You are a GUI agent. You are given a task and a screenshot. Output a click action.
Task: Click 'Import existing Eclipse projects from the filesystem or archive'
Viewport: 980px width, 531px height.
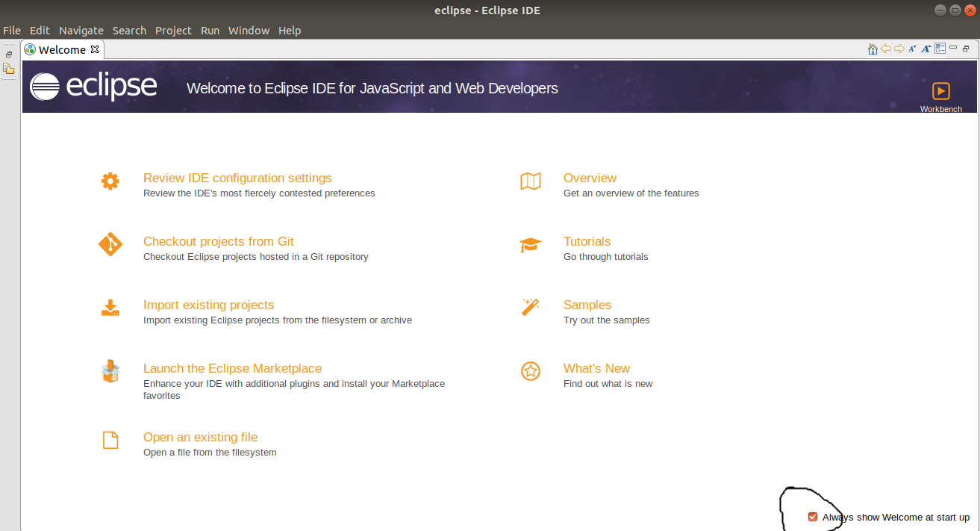pyautogui.click(x=278, y=320)
